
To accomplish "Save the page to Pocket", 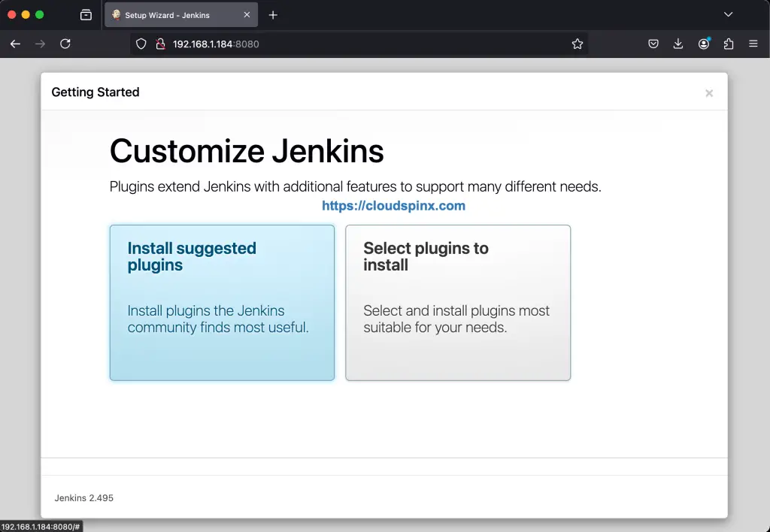I will point(653,44).
